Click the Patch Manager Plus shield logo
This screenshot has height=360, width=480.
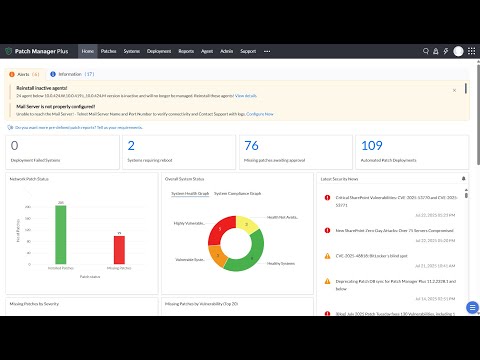(x=8, y=51)
